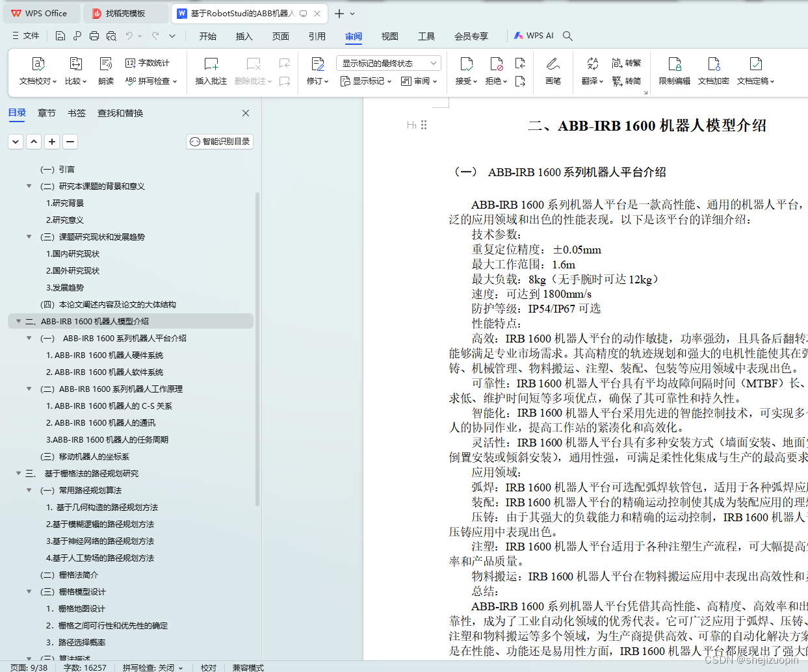This screenshot has width=808, height=672.
Task: Switch to 找稻壳模板 window tab
Action: pyautogui.click(x=126, y=13)
